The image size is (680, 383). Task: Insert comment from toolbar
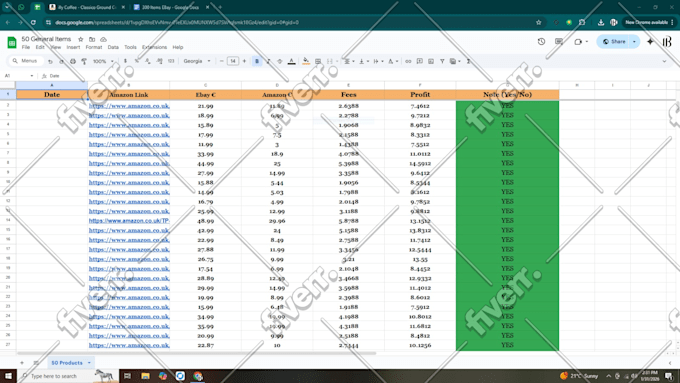tap(419, 61)
